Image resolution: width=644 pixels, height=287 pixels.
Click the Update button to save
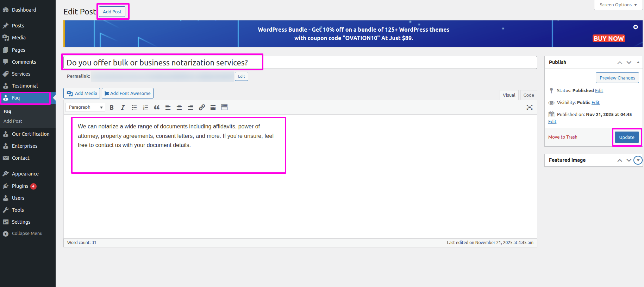[626, 137]
